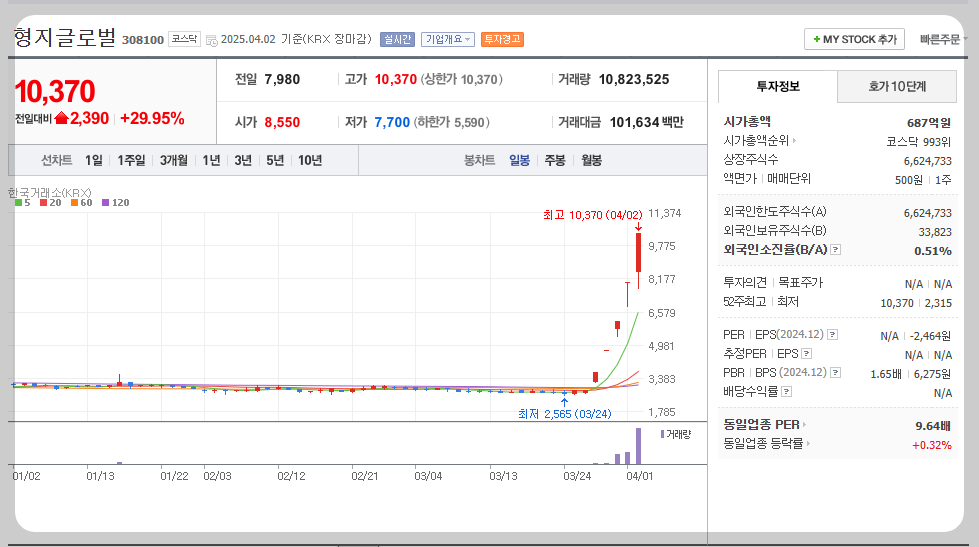Click the 동일업종 PER value 9.64배
The width and height of the screenshot is (979, 547).
(933, 426)
